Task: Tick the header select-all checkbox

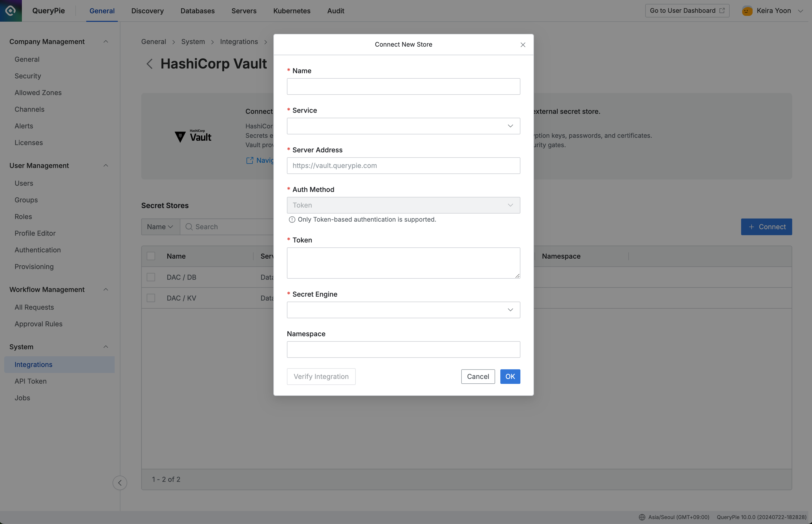Action: tap(151, 256)
